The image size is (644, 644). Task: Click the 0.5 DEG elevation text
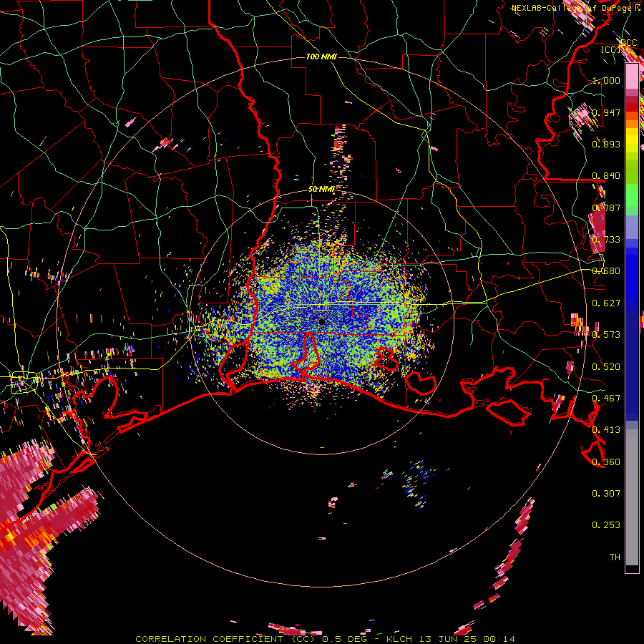click(344, 639)
